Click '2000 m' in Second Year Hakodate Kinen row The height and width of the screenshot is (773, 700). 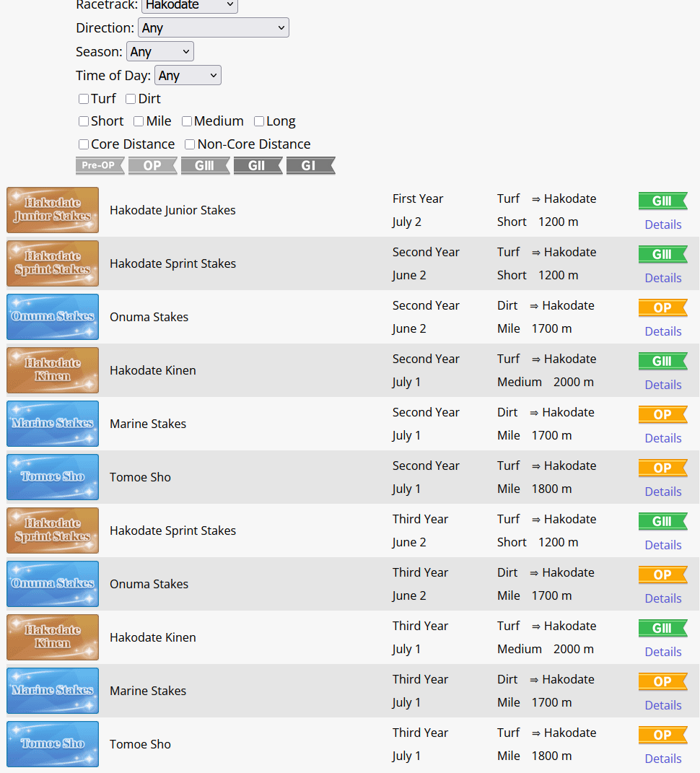573,382
